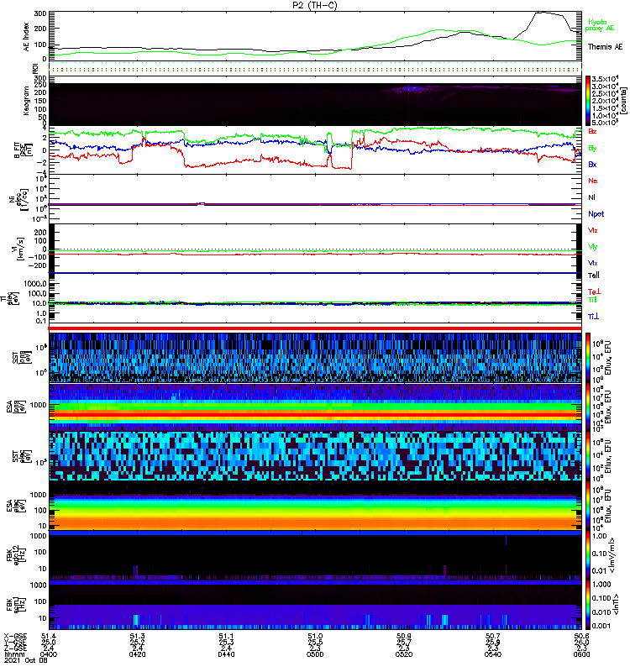Select the black Te parallel legend entry
Image resolution: width=630 pixels, height=672 pixels.
[594, 276]
